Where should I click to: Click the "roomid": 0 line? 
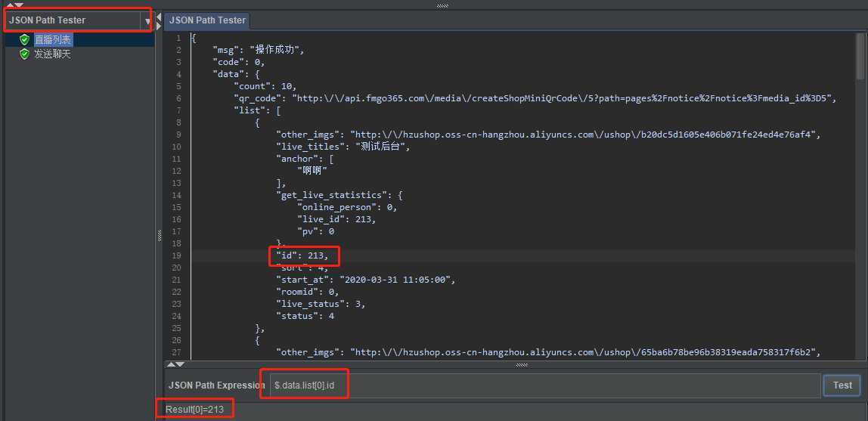[307, 292]
